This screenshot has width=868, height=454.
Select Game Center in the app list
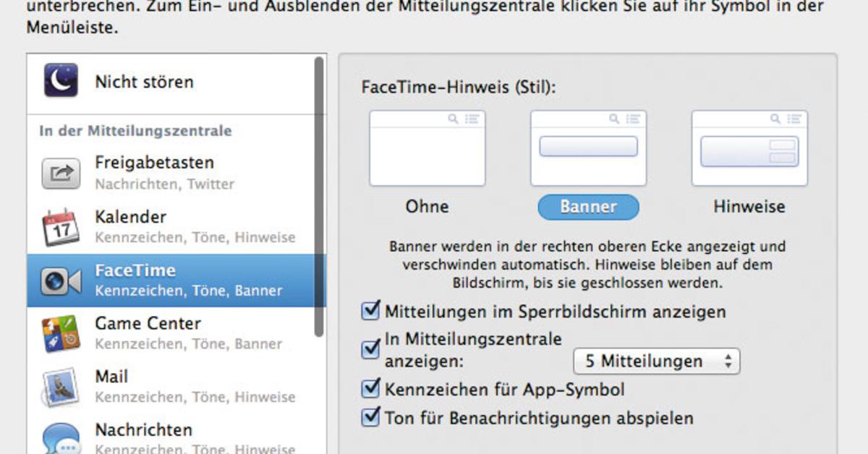click(x=171, y=333)
